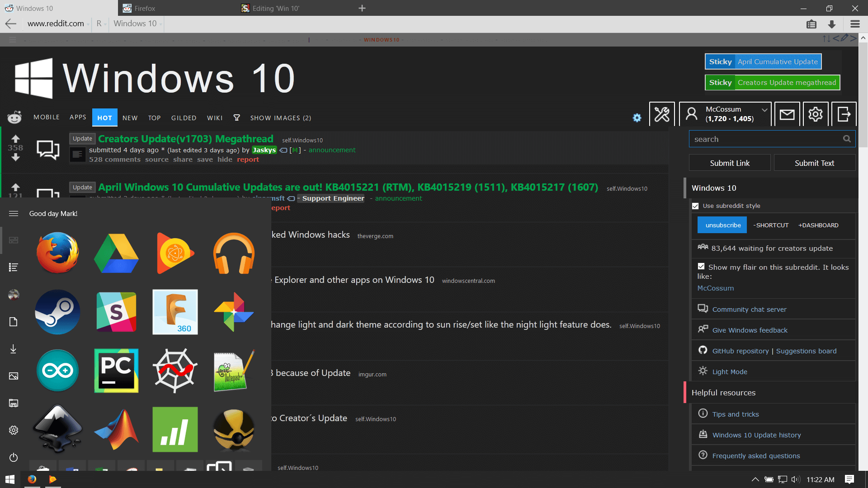Open reddit preferences gear button
868x488 pixels.
coord(816,114)
